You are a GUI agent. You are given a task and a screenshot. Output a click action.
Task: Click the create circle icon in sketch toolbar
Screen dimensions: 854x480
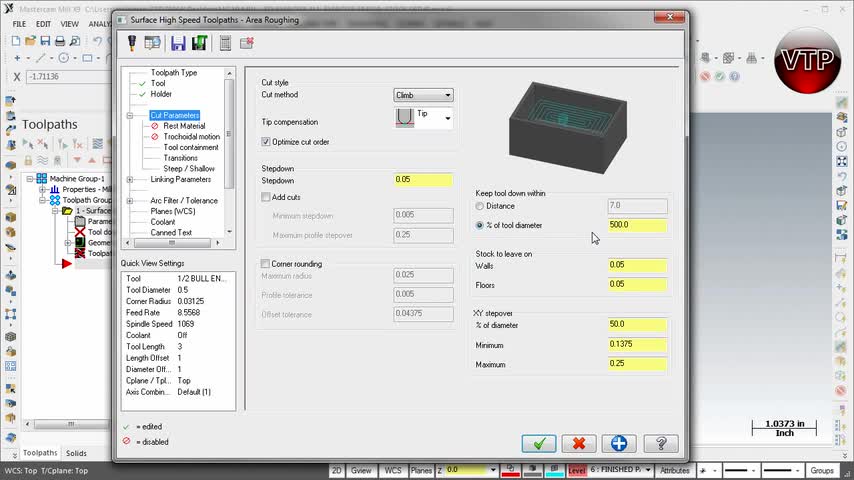coord(64,58)
